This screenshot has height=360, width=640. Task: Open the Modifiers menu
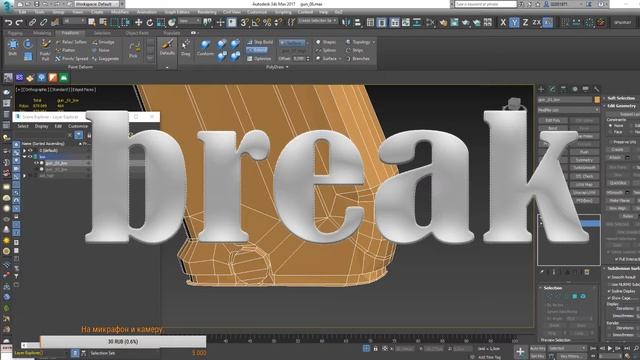(120, 12)
